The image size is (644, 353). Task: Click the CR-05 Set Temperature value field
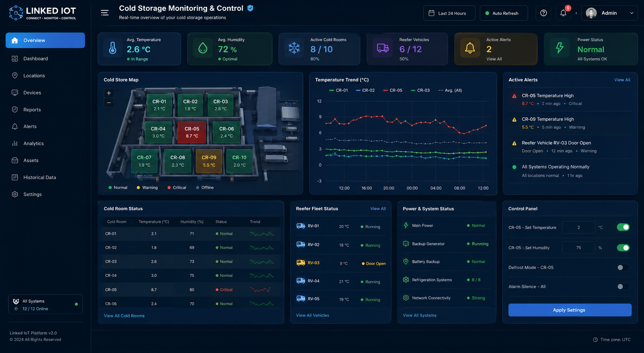578,227
